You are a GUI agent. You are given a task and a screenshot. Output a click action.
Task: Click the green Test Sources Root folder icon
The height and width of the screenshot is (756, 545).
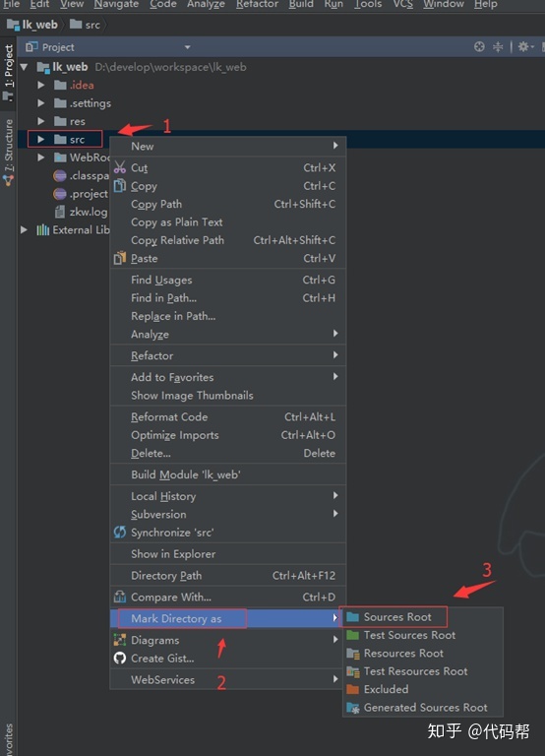point(353,635)
